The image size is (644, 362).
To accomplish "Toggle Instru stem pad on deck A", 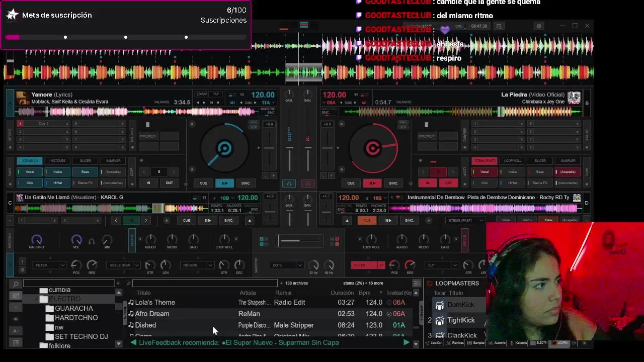I will [x=58, y=172].
